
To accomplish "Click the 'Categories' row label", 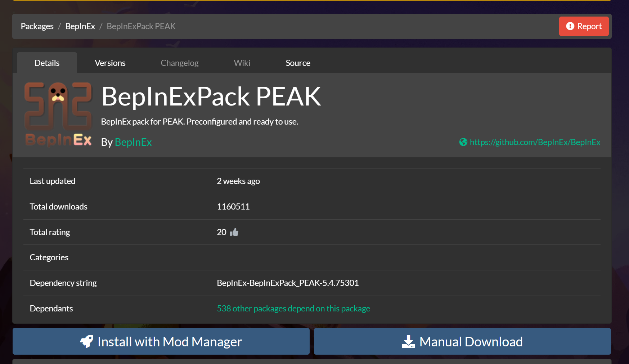I will [49, 257].
